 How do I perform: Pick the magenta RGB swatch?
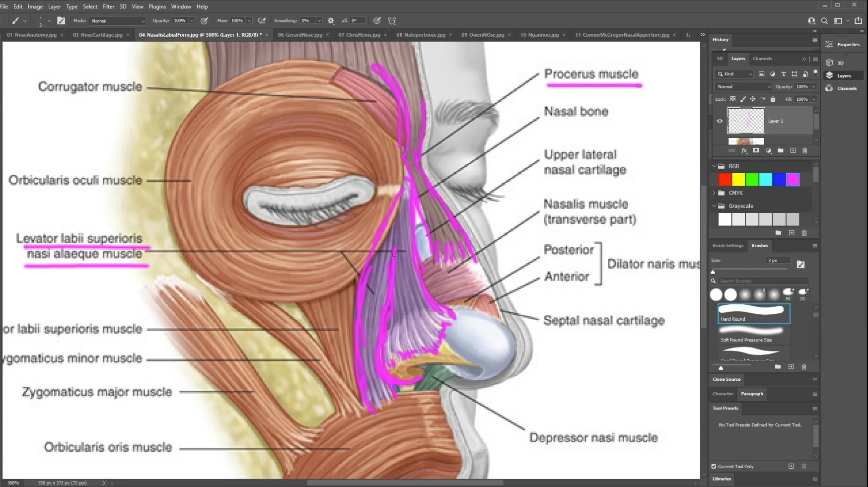[x=793, y=179]
